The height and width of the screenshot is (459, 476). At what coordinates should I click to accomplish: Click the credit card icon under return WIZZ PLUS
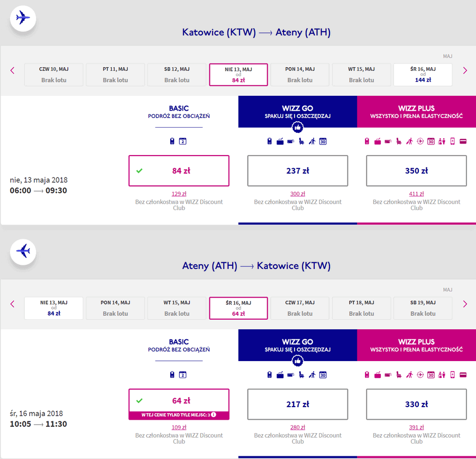tap(463, 375)
